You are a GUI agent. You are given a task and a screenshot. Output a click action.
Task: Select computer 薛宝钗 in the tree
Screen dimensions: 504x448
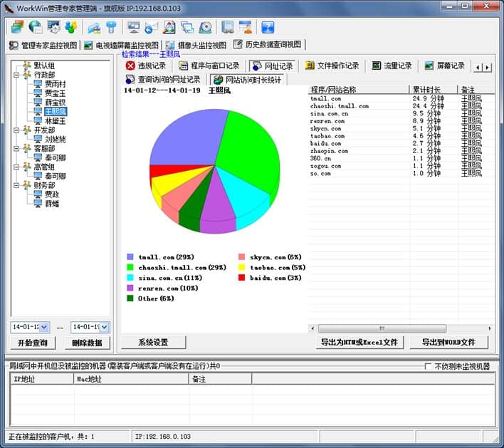[56, 103]
